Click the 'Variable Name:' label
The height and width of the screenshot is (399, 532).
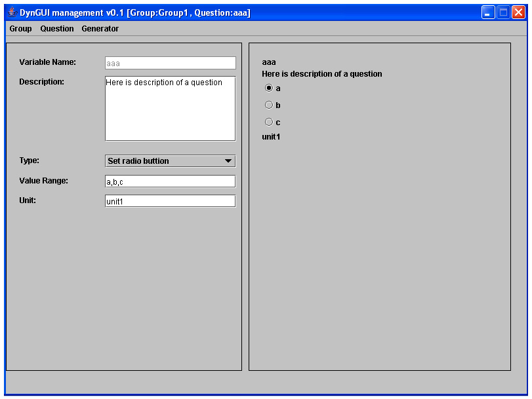48,62
